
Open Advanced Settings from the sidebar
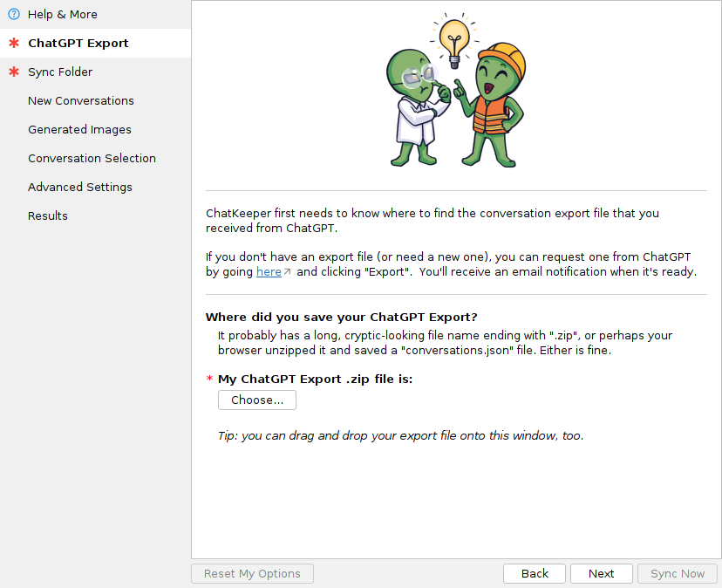pos(80,187)
